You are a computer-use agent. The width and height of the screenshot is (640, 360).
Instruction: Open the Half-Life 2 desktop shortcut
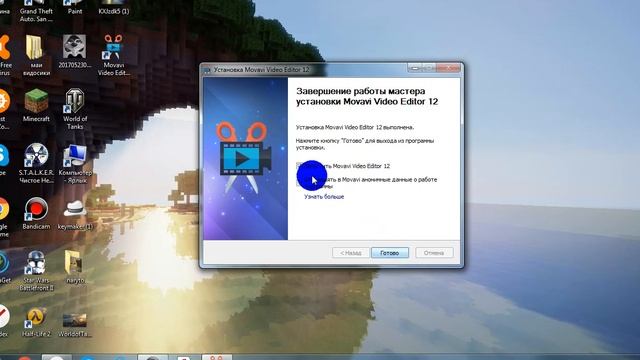click(x=36, y=322)
